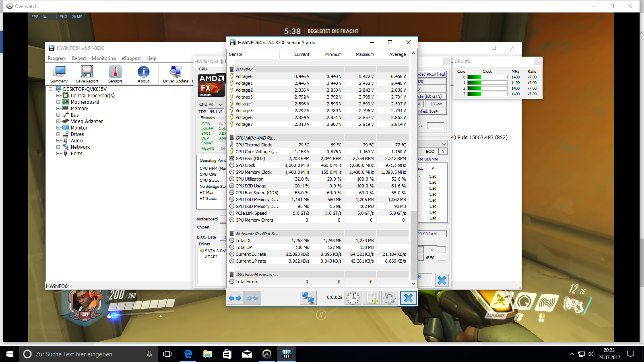Click the TDP 95.1 W field
This screenshot has width=644, height=362.
(216, 112)
